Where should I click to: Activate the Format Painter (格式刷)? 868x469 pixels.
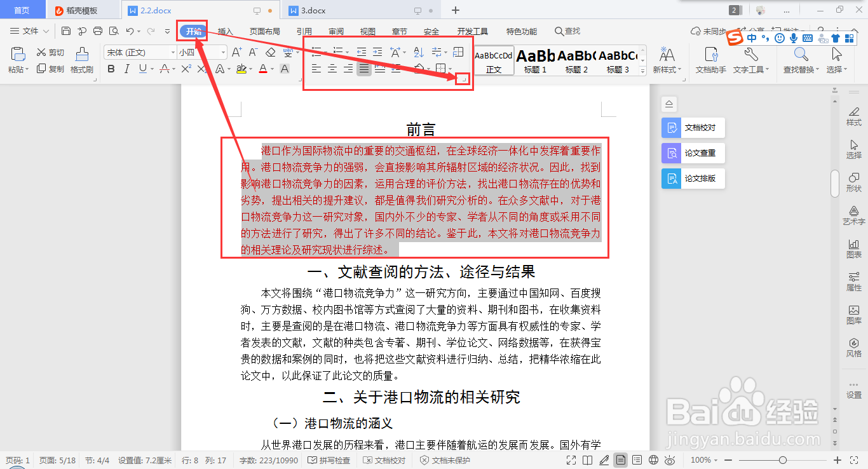pyautogui.click(x=82, y=60)
